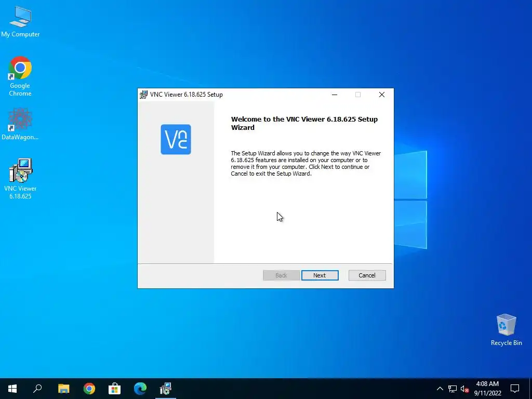Click the VNC installer taskbar icon

pyautogui.click(x=166, y=389)
